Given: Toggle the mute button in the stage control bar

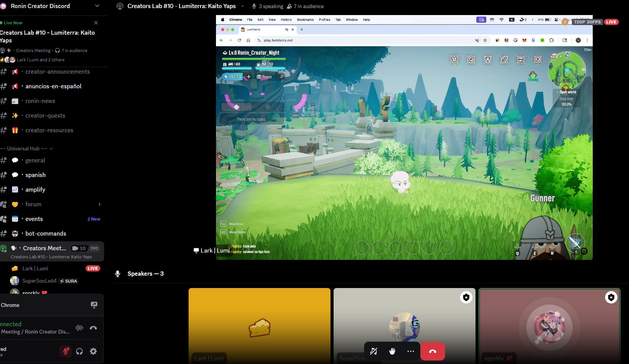Looking at the screenshot, I should 374,351.
